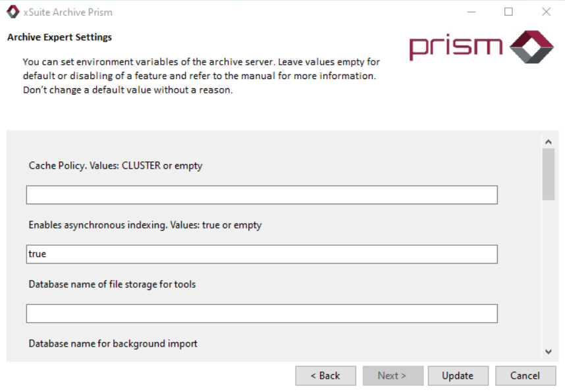The image size is (565, 392).
Task: Click the scroll down arrow in settings list
Action: [x=549, y=352]
